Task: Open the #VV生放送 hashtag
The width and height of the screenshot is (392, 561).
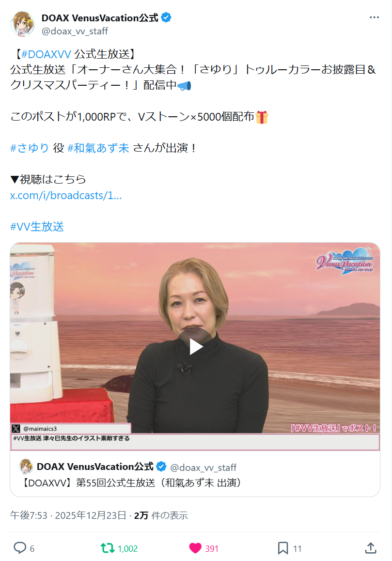Action: click(37, 226)
